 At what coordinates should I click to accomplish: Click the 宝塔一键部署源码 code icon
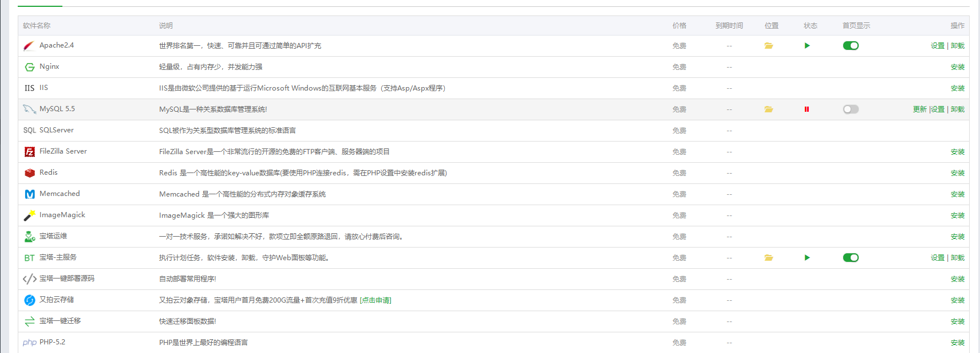30,279
